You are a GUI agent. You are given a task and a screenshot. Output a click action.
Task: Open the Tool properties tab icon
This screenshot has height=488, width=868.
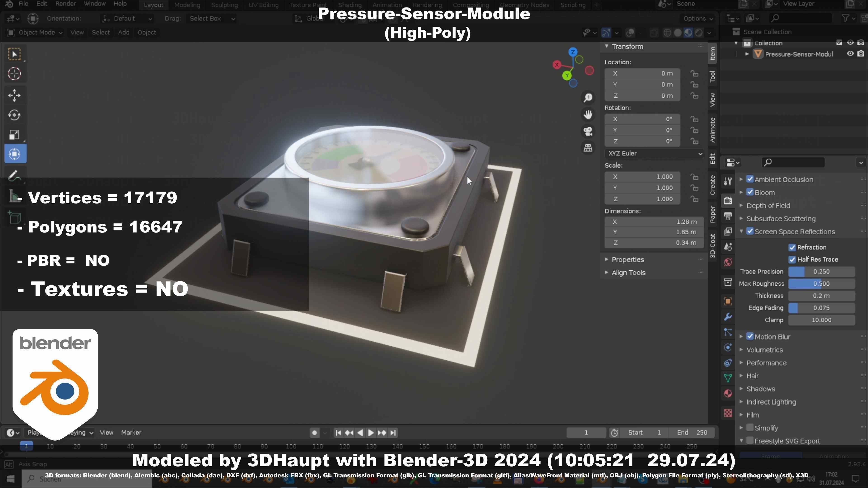pyautogui.click(x=728, y=181)
